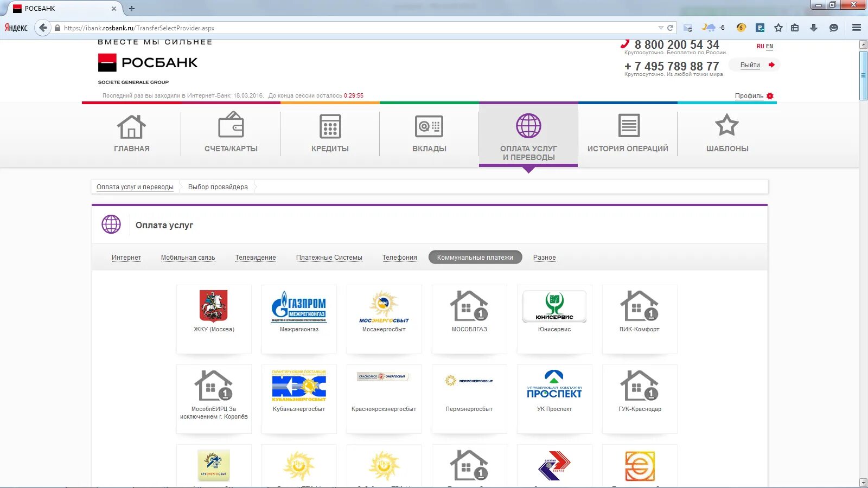Switch to the Разное category

coord(545,258)
